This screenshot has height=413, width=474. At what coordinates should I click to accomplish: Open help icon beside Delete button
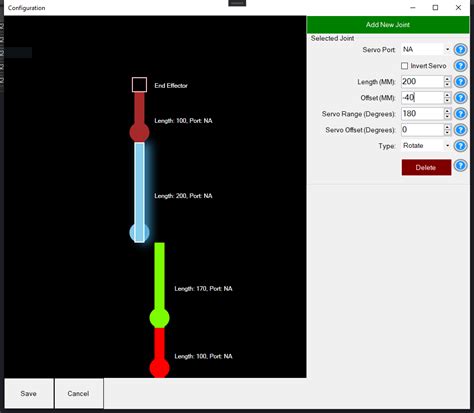click(x=460, y=165)
